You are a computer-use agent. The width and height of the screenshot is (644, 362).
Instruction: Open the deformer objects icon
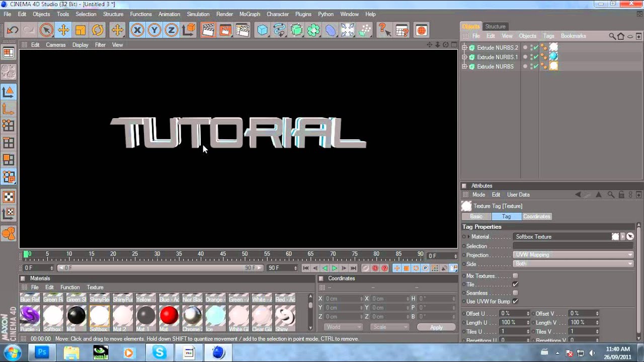click(x=331, y=30)
